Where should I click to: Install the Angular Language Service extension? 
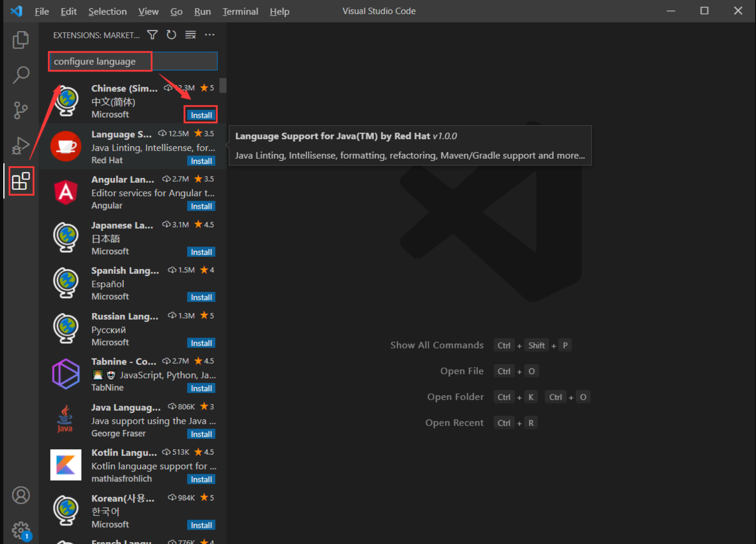tap(201, 206)
